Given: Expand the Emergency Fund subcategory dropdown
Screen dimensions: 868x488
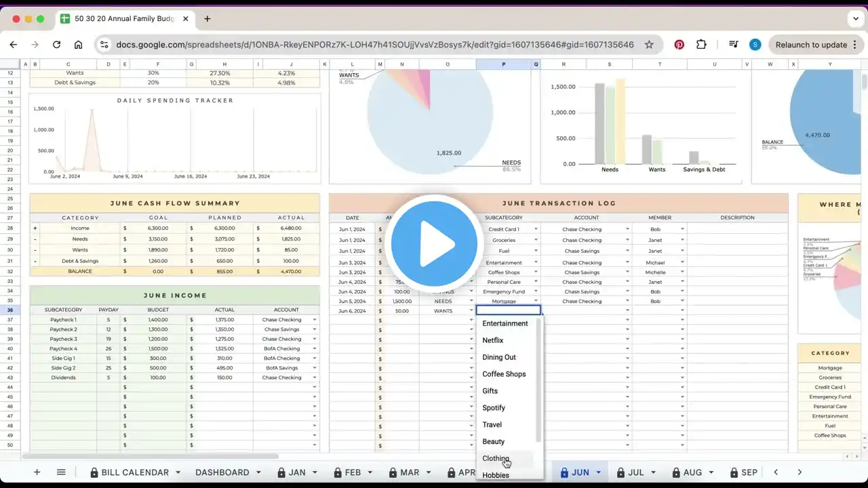Looking at the screenshot, I should (536, 291).
